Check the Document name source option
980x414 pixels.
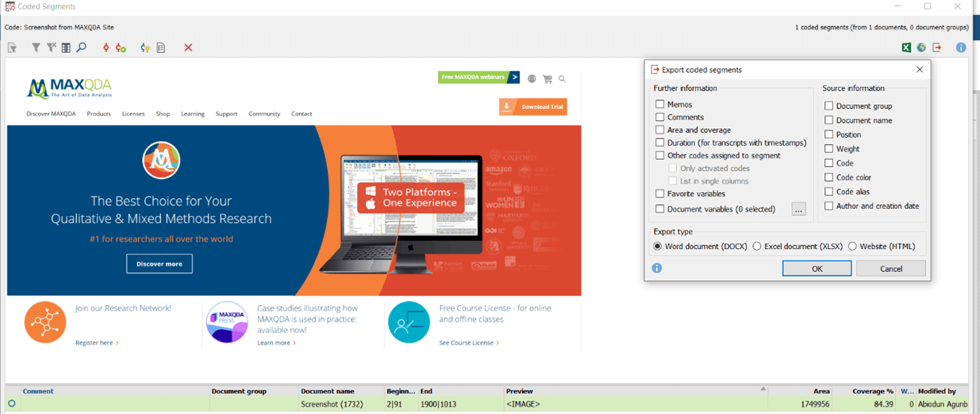(829, 120)
